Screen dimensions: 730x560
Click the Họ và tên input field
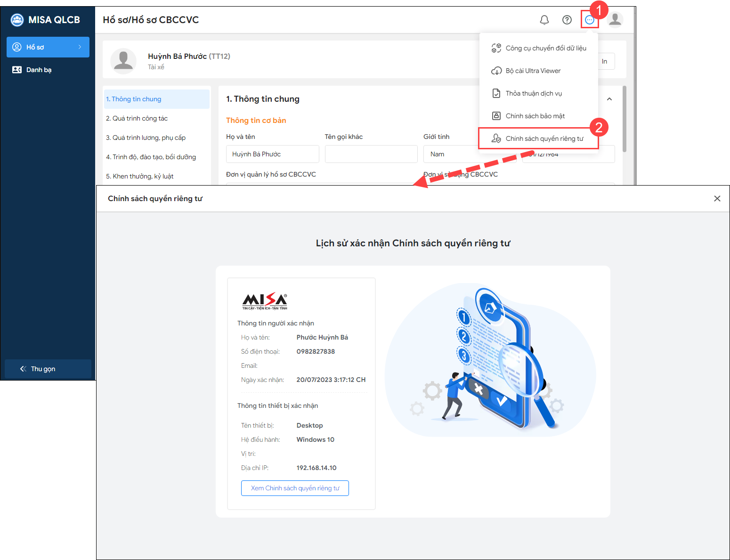click(272, 154)
